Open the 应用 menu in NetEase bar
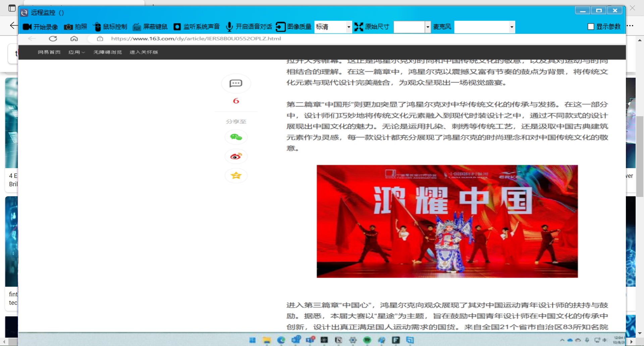Viewport: 644px width, 346px height. pyautogui.click(x=76, y=52)
